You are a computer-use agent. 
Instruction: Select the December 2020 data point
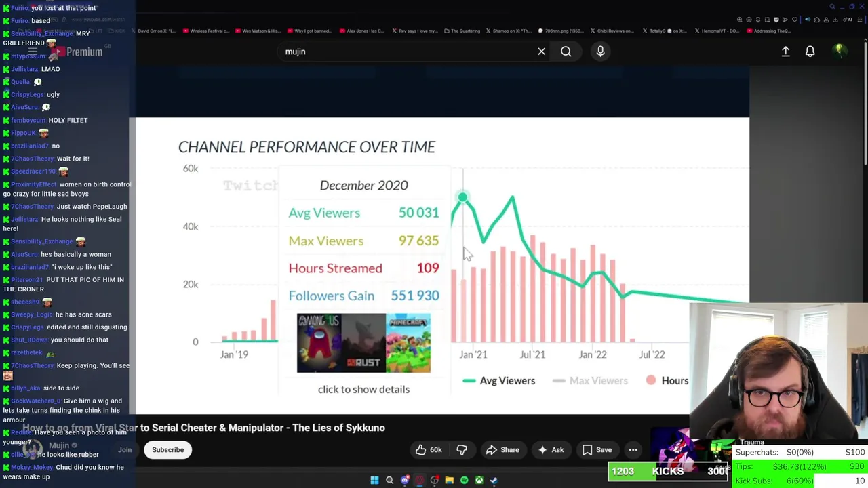coord(462,197)
